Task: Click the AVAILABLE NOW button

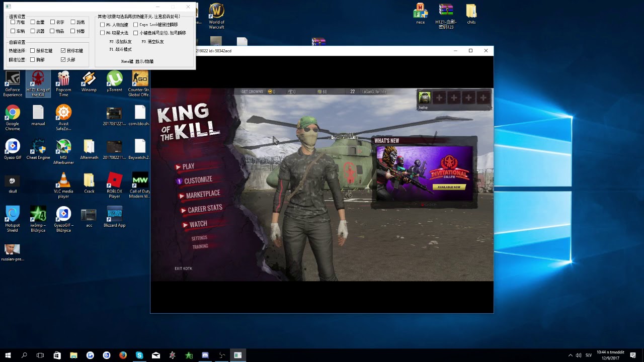Action: coord(449,187)
